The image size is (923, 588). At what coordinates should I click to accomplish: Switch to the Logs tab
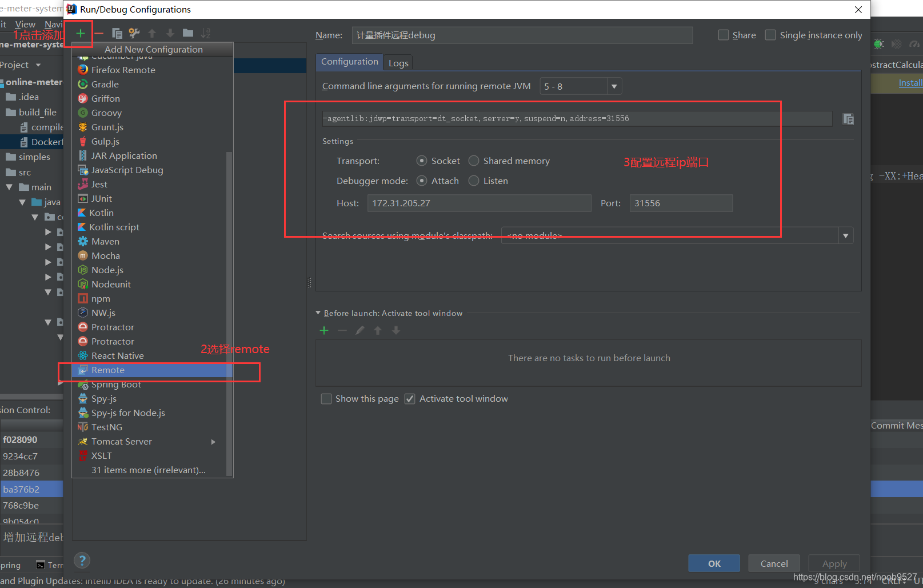[x=398, y=63]
